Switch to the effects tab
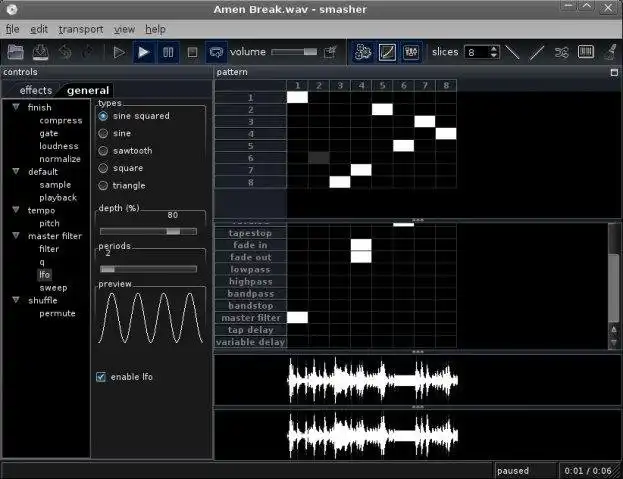Viewport: 623px width, 479px height. click(36, 91)
